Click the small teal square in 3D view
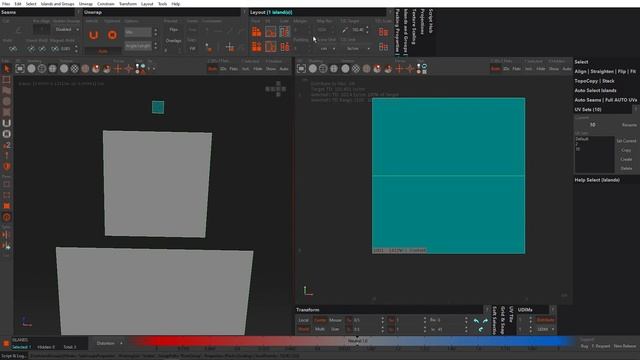The image size is (640, 360). click(158, 107)
